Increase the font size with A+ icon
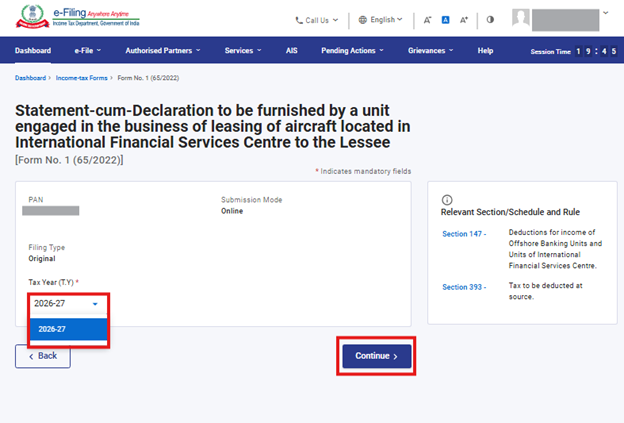 point(465,19)
